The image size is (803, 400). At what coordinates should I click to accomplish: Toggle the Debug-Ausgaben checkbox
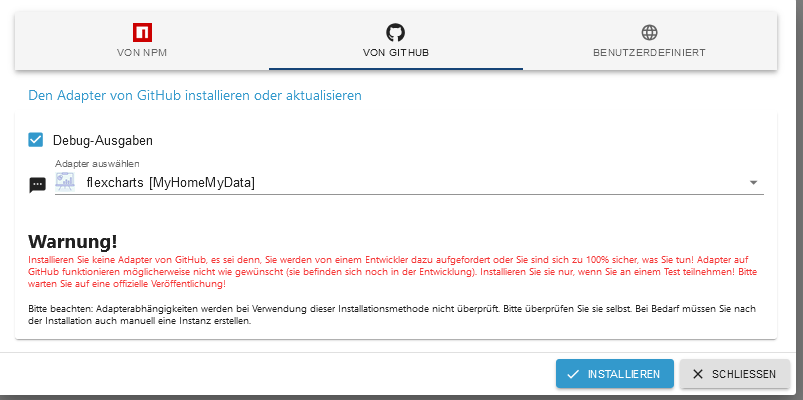[35, 140]
